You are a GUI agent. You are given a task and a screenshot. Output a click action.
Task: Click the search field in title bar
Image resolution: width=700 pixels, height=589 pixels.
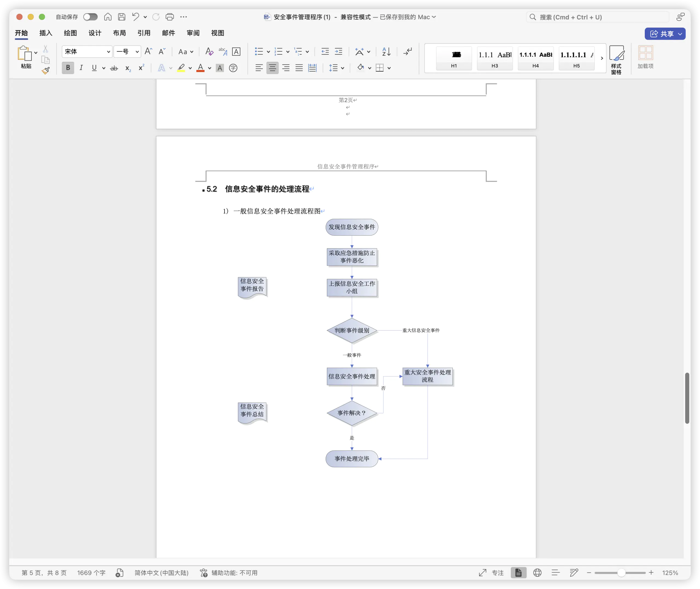coord(598,17)
